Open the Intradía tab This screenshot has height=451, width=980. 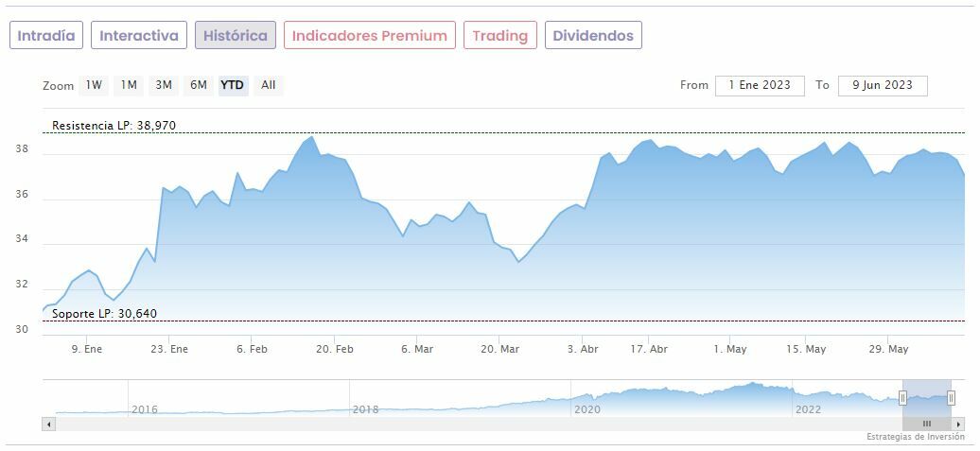click(x=46, y=36)
